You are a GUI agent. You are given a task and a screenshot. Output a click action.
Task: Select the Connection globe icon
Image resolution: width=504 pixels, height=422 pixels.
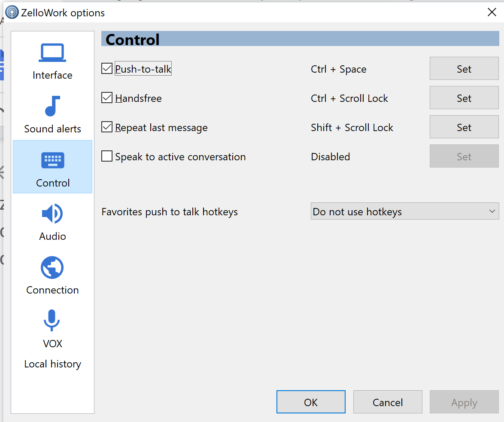[x=52, y=267]
